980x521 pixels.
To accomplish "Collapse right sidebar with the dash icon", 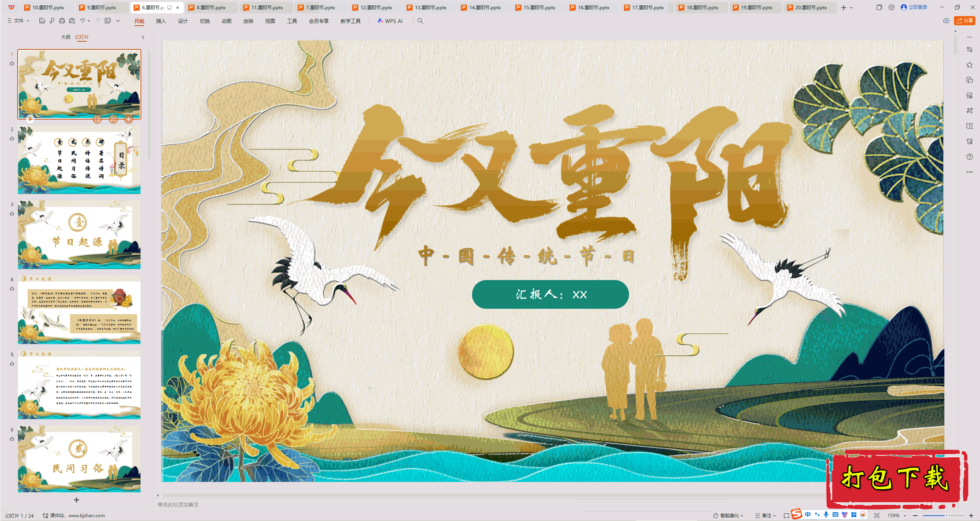I will coord(969,37).
